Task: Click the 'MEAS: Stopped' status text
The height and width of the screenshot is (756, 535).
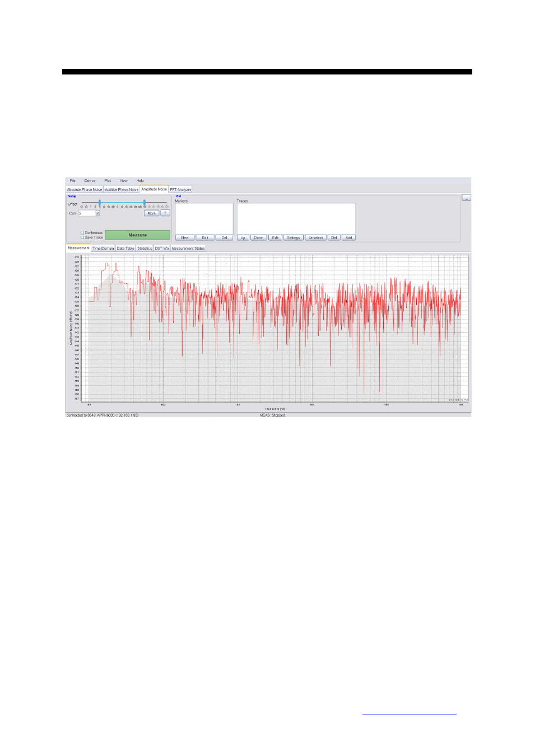Action: (x=272, y=416)
